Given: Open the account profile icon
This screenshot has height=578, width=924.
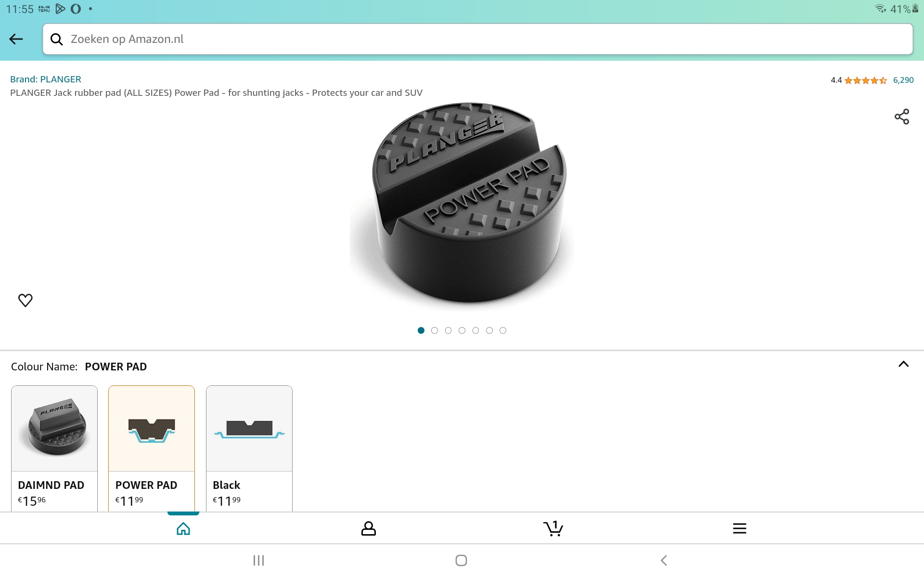Looking at the screenshot, I should click(x=368, y=528).
